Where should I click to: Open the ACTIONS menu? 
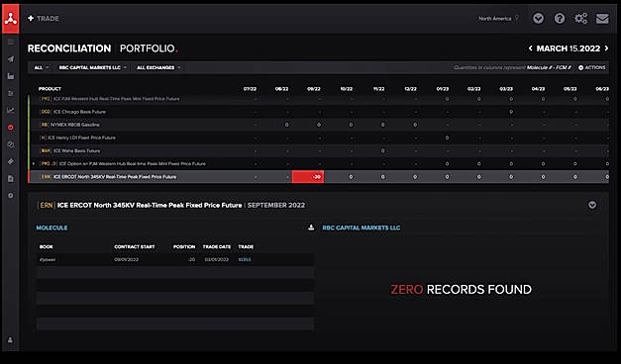coord(591,67)
